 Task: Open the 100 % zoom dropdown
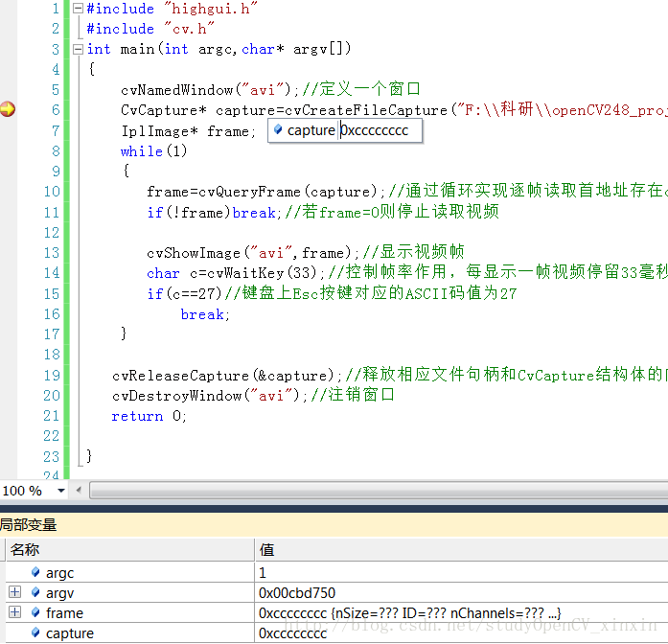[x=61, y=491]
